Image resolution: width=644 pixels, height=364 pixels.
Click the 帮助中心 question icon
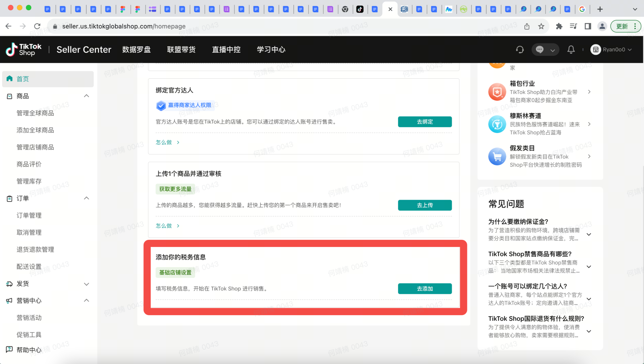(x=9, y=349)
